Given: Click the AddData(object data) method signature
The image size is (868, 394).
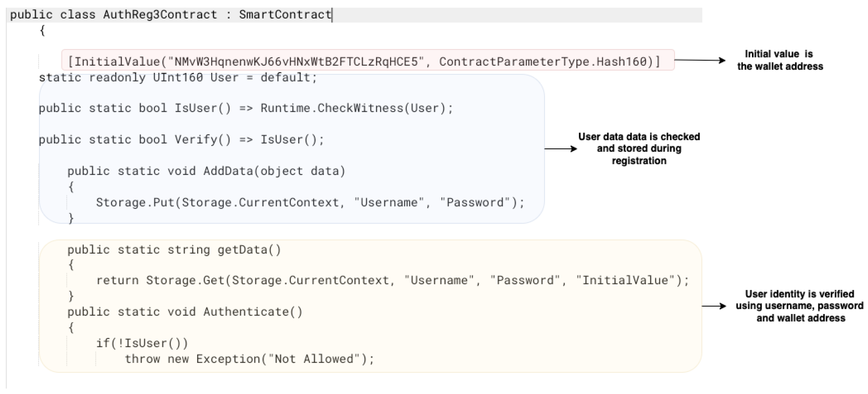Looking at the screenshot, I should pyautogui.click(x=206, y=171).
